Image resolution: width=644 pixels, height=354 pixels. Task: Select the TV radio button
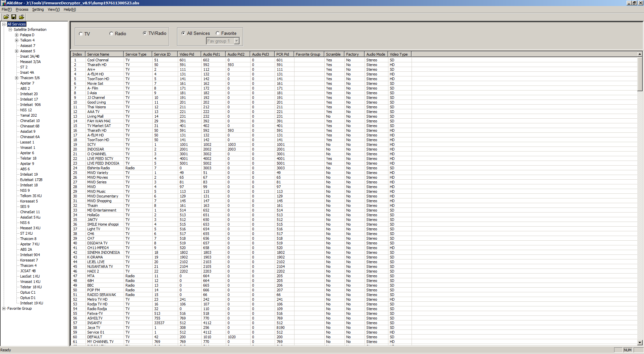coord(81,34)
